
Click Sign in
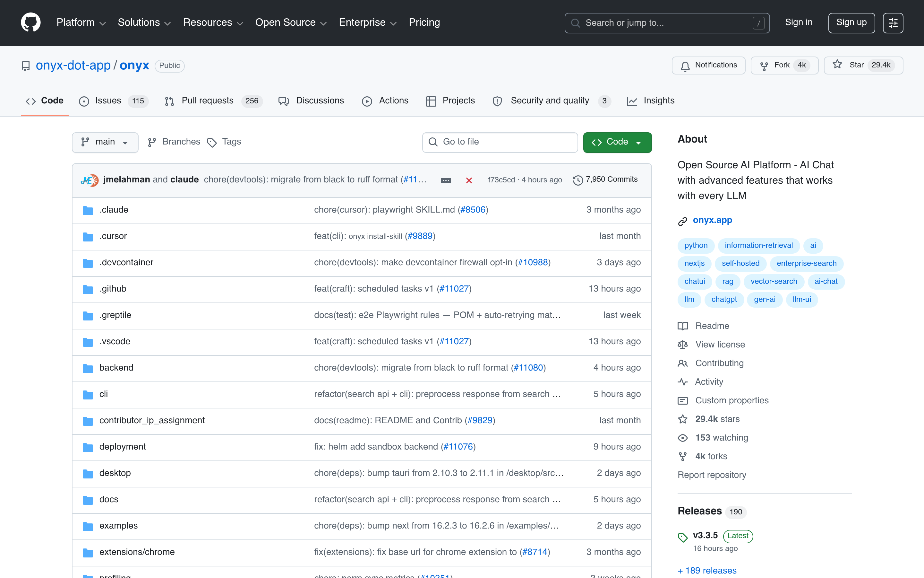pos(798,22)
